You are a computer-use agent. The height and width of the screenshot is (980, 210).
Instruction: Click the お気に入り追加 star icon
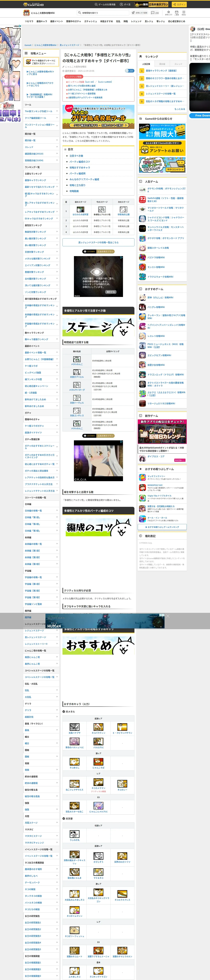click(133, 13)
